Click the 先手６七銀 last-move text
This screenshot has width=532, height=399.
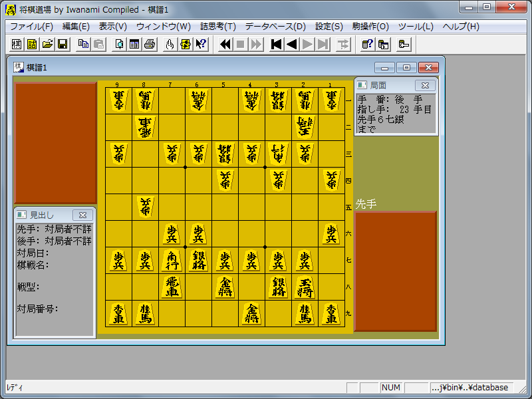click(x=380, y=120)
